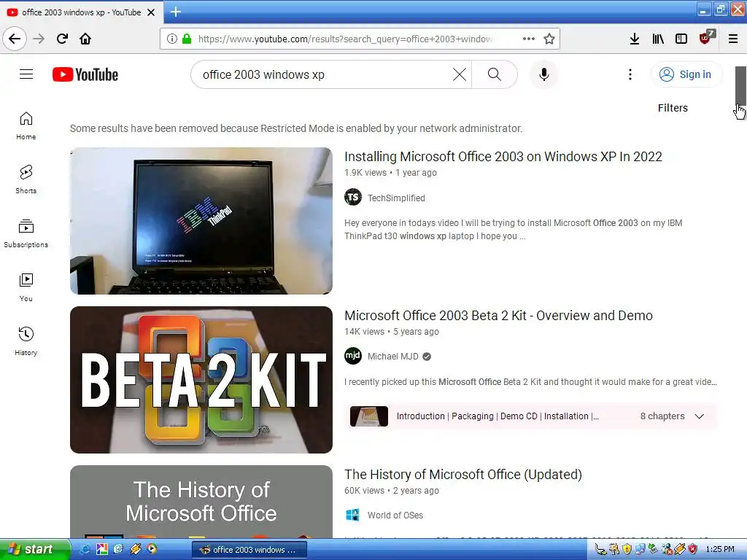Screen dimensions: 747x560
Task: Launch Internet Explorer from quick launch
Action: [85, 550]
